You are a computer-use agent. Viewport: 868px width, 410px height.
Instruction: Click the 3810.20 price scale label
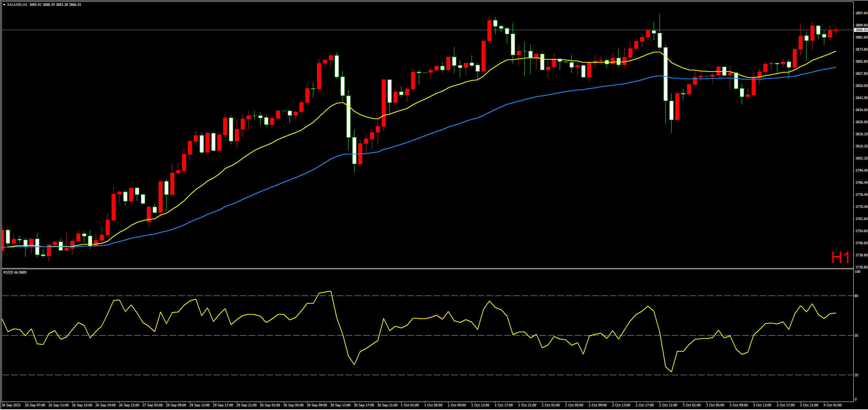[861, 146]
